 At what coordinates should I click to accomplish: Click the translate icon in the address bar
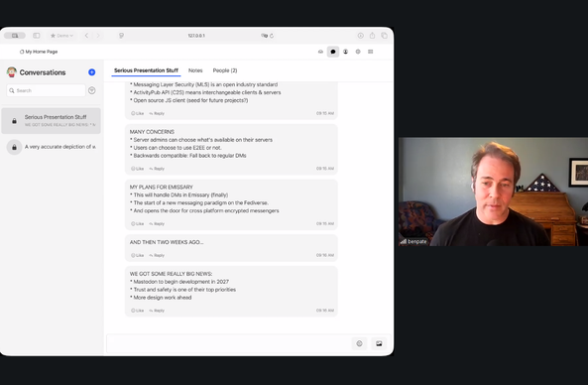coord(264,36)
